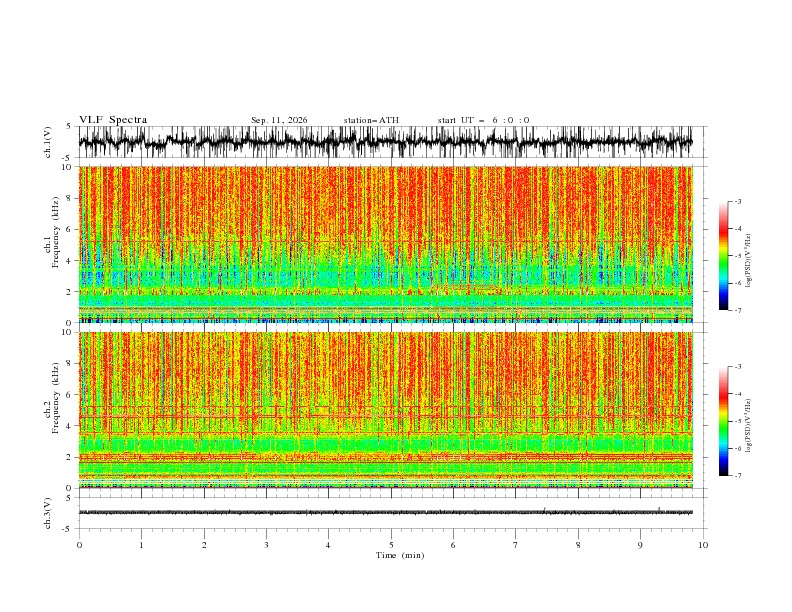The image size is (792, 612).
Task: Click the Sep. 11, 2026 date label
Action: 279,120
